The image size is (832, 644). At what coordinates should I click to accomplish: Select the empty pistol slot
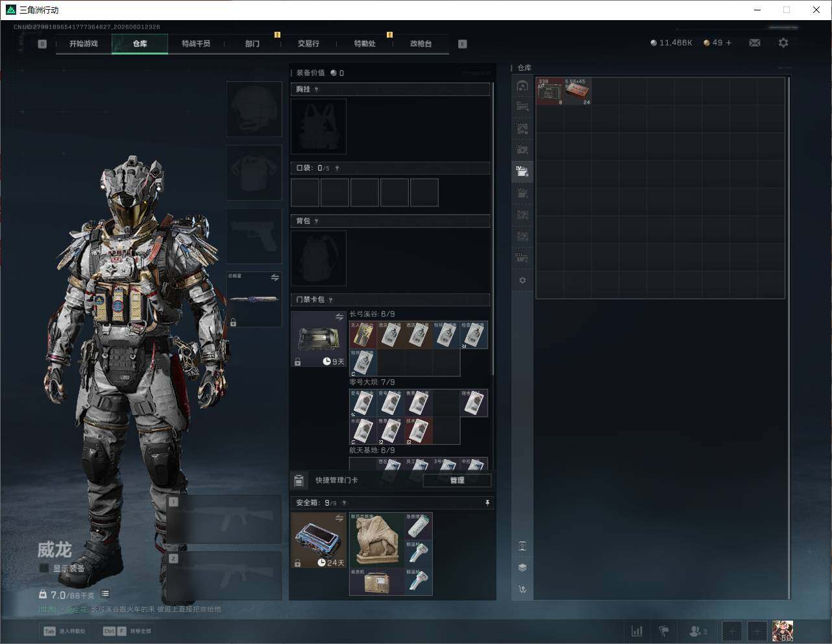(x=254, y=236)
